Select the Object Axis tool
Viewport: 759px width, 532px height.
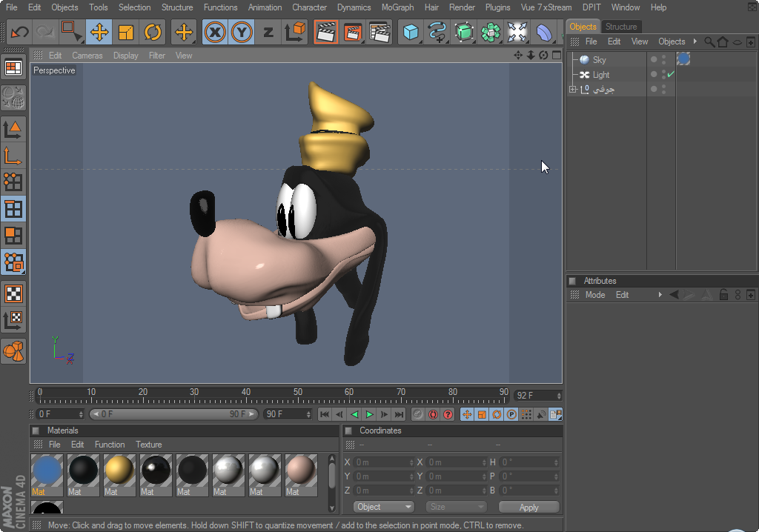click(13, 156)
